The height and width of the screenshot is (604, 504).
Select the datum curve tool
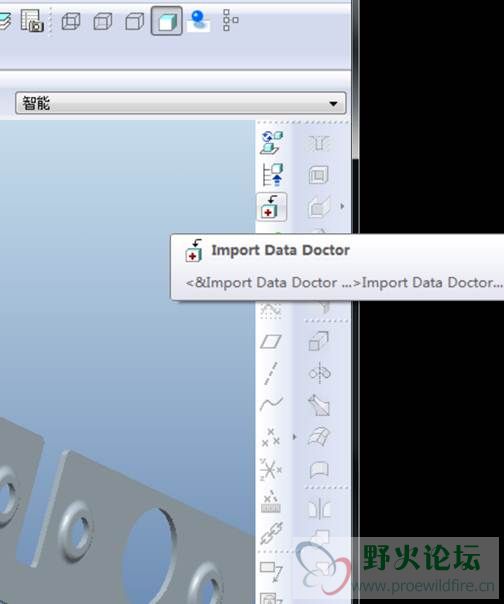click(x=271, y=404)
